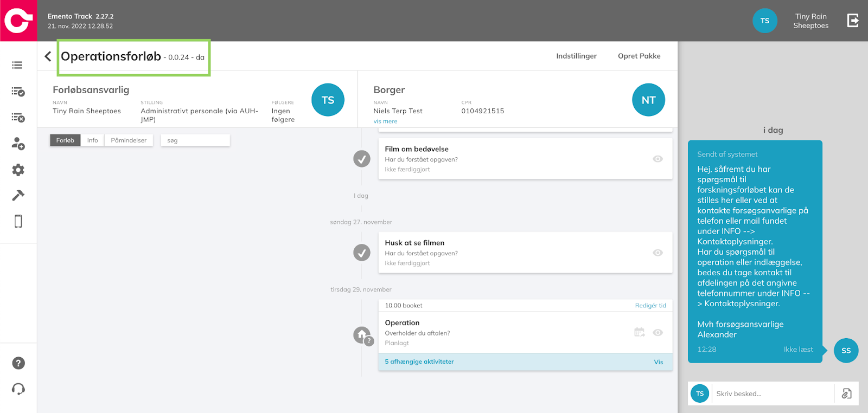Viewport: 868px width, 413px height.
Task: Click the SS avatar beside the message
Action: tap(846, 351)
